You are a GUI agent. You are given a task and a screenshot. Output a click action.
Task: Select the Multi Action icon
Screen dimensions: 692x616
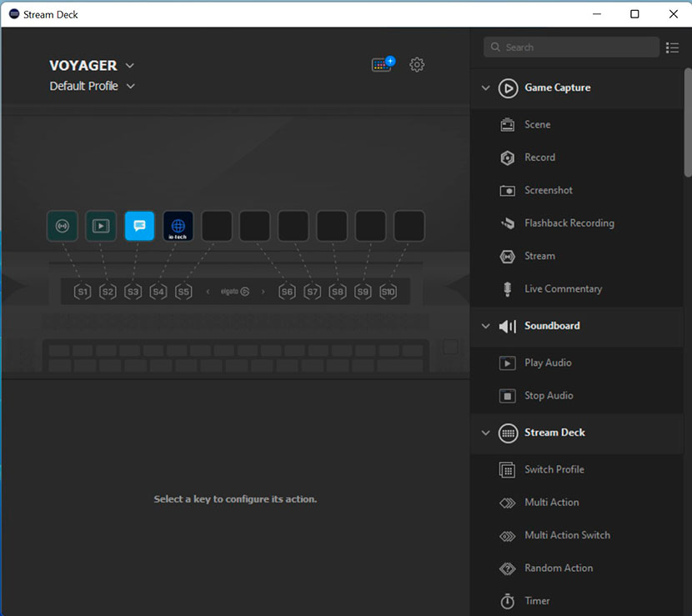click(507, 503)
